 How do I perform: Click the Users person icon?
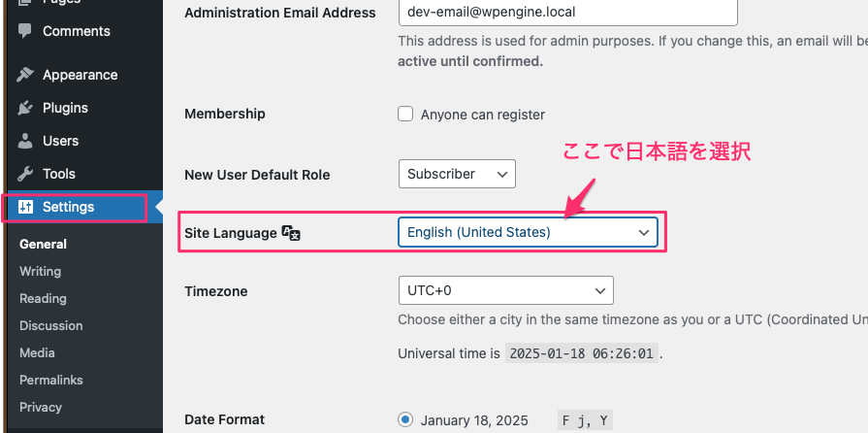(x=25, y=141)
